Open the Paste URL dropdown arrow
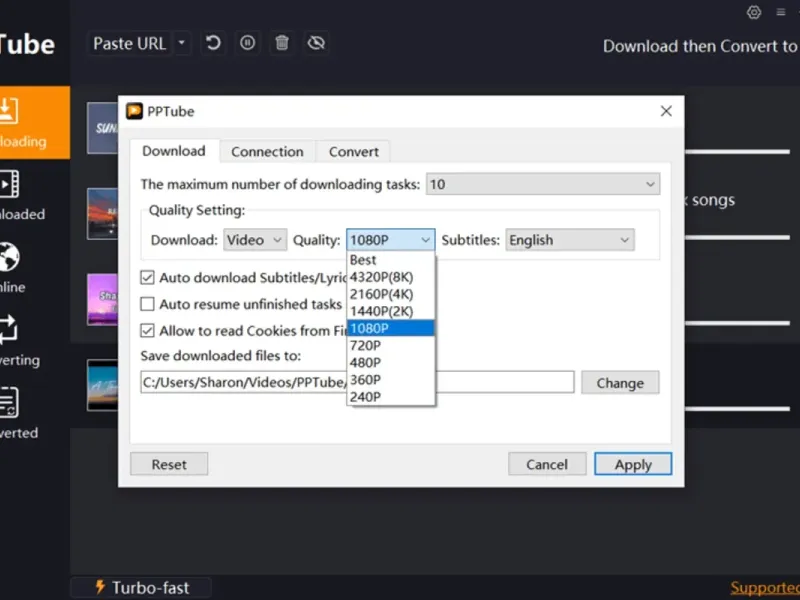 [182, 44]
